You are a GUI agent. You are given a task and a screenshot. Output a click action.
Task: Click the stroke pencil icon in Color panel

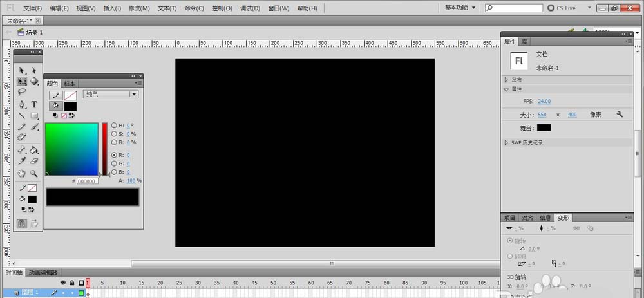pos(56,96)
